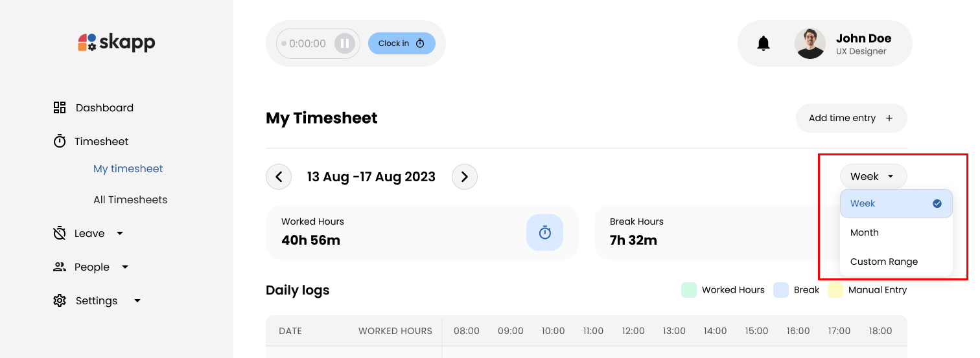980x358 pixels.
Task: Go to My timesheet sub-item
Action: tap(128, 169)
